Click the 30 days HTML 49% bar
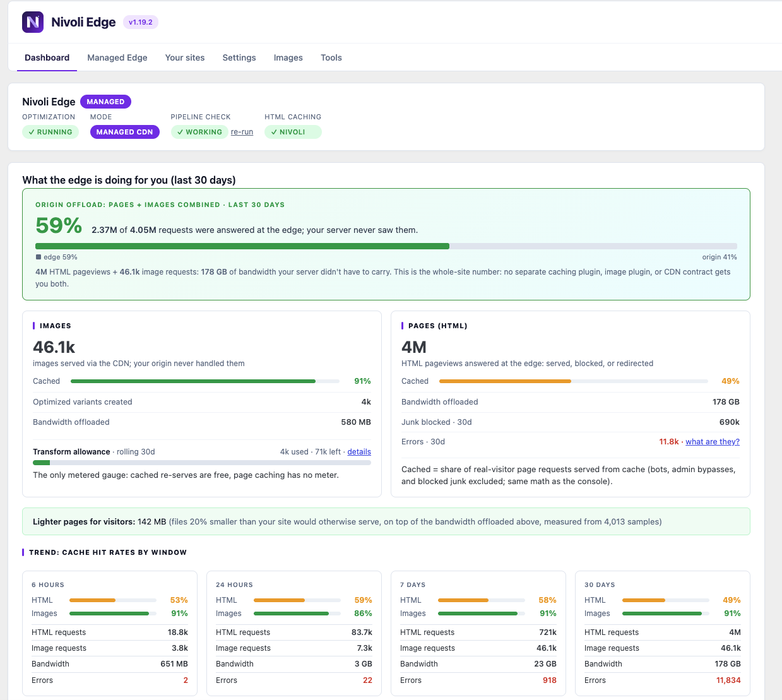 [666, 600]
